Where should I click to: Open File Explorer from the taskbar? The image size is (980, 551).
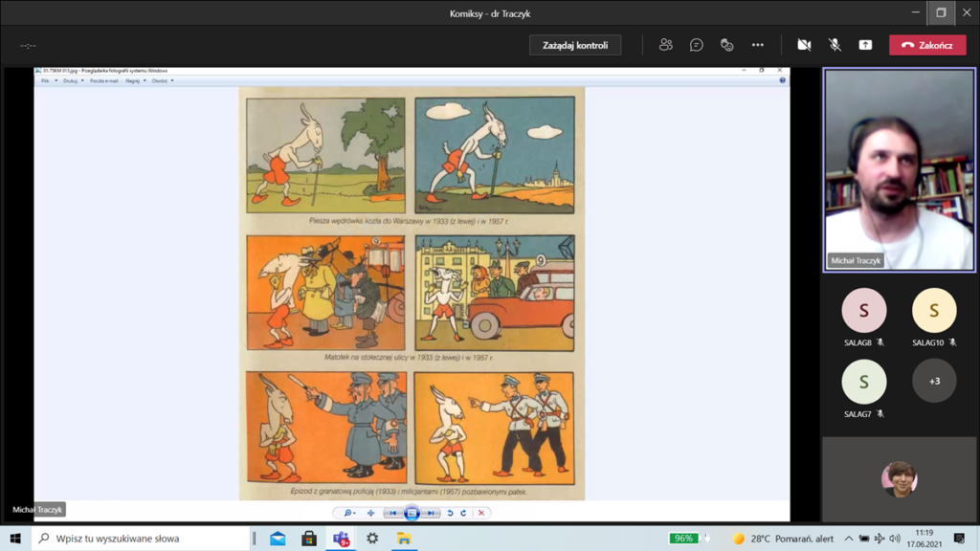click(404, 538)
